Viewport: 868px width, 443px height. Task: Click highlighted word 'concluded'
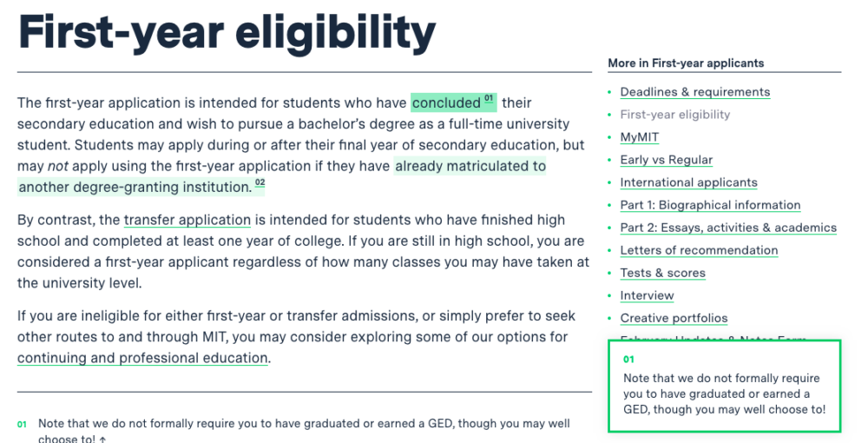click(x=446, y=103)
